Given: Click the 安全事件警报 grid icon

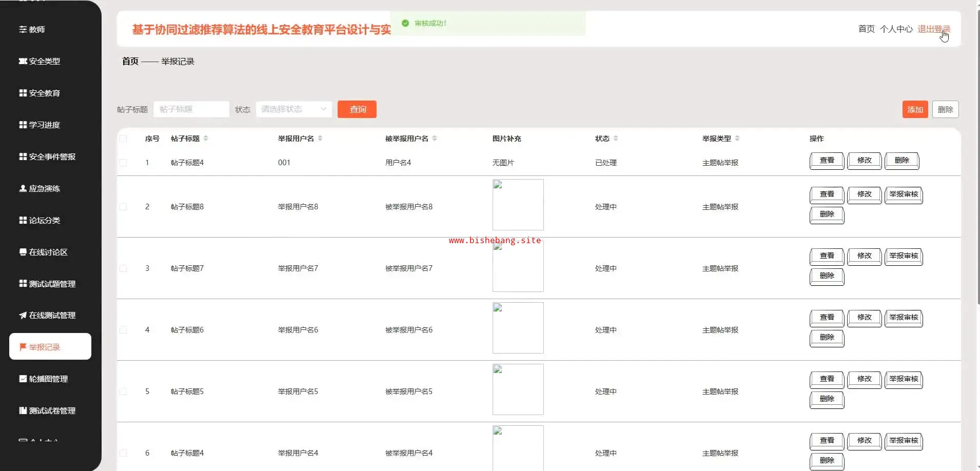Looking at the screenshot, I should pos(23,157).
